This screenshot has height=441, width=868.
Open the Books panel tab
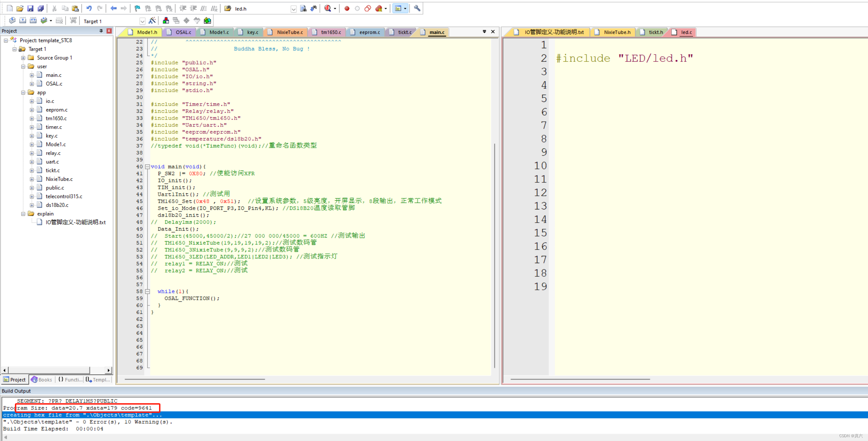coord(42,380)
